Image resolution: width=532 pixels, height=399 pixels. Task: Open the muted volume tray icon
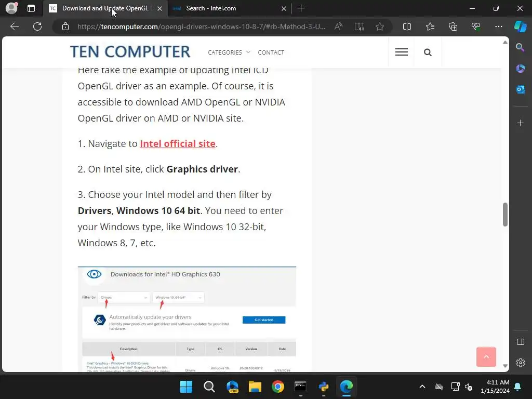click(469, 387)
